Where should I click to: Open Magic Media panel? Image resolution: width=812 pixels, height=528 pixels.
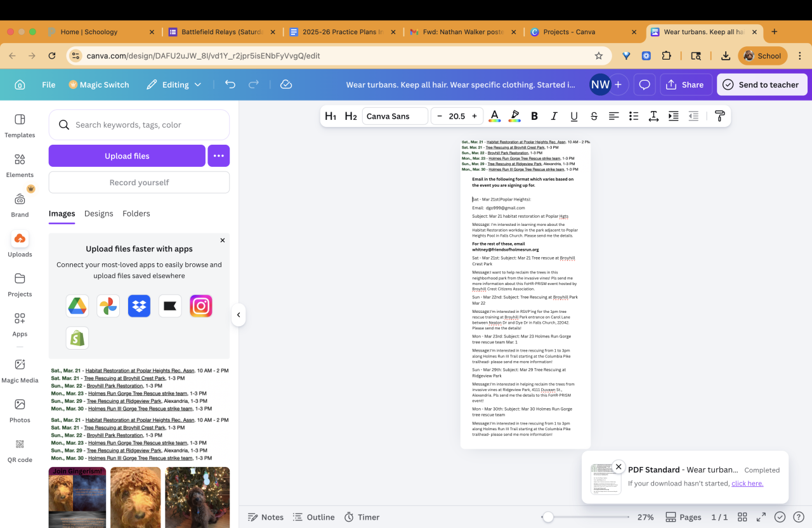coord(20,371)
